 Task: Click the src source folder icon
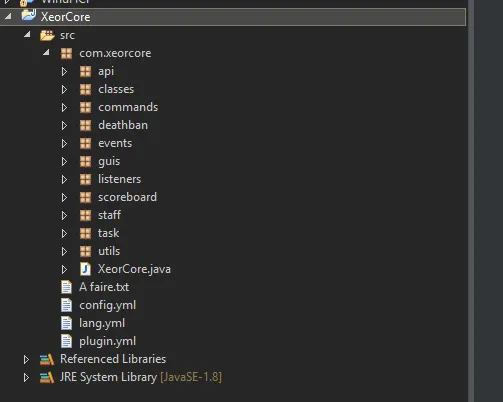[x=47, y=35]
